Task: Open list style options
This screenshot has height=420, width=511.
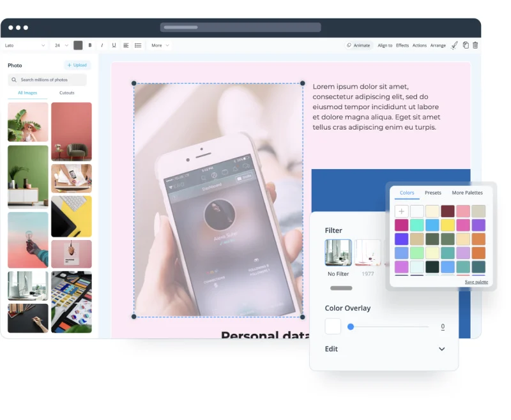Action: (138, 45)
